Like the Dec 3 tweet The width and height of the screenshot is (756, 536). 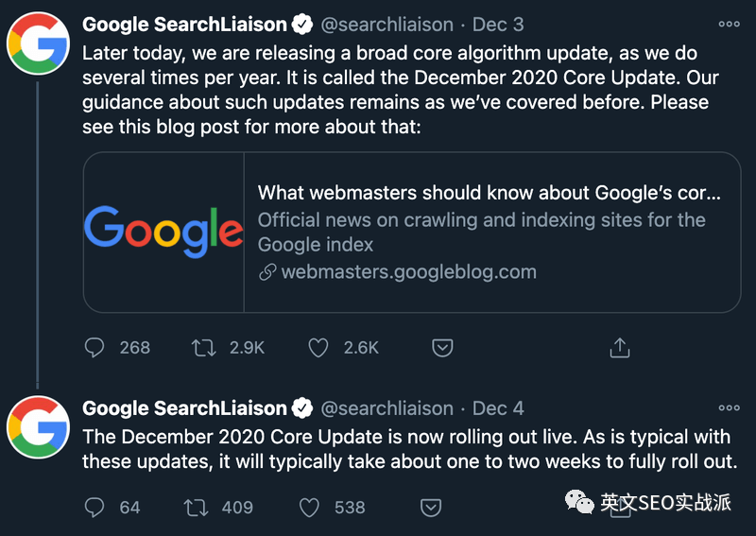[318, 347]
